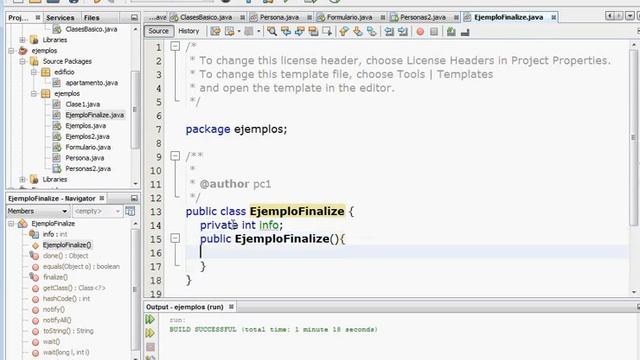Image resolution: width=640 pixels, height=360 pixels.
Task: Open the Members dropdown in Navigator
Action: [38, 211]
